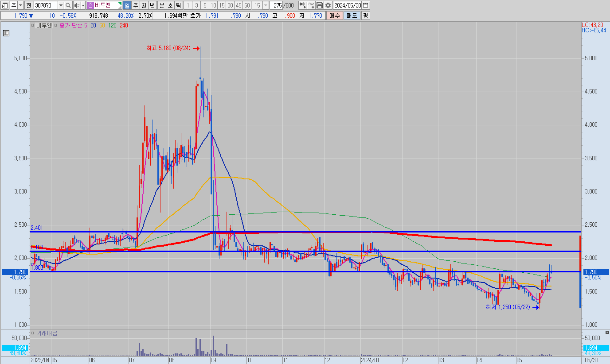Viewport: 610px width, 364px height.
Task: Click the 2,401 horizontal line label
Action: [36, 228]
